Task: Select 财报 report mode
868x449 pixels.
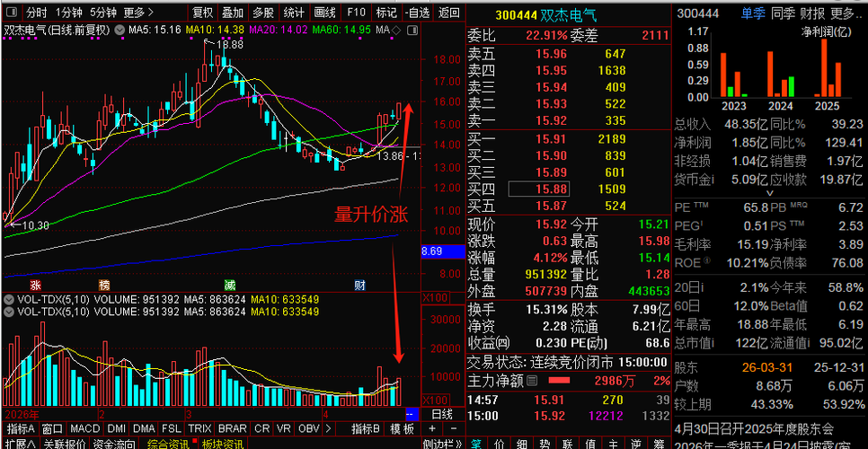Action: tap(813, 13)
